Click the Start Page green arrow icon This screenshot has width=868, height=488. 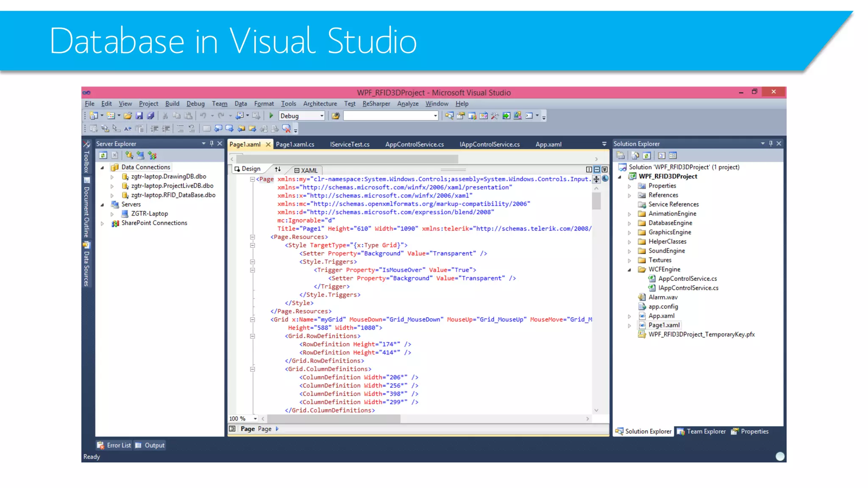point(506,116)
